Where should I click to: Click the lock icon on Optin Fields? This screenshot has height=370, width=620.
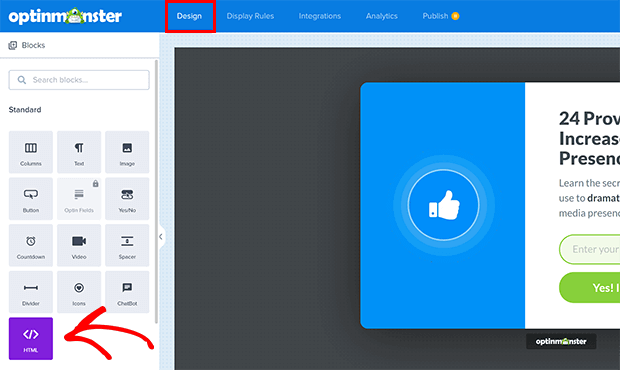coord(96,184)
